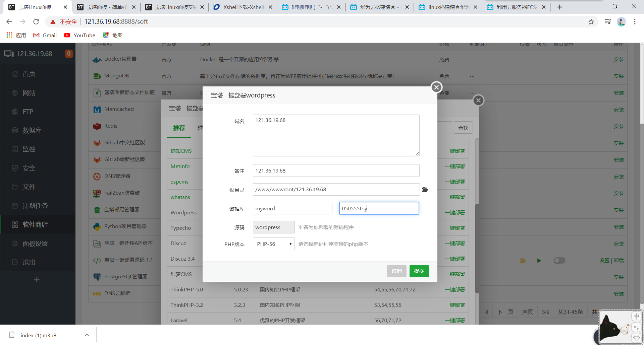
Task: Click the database password input field
Action: pyautogui.click(x=379, y=208)
